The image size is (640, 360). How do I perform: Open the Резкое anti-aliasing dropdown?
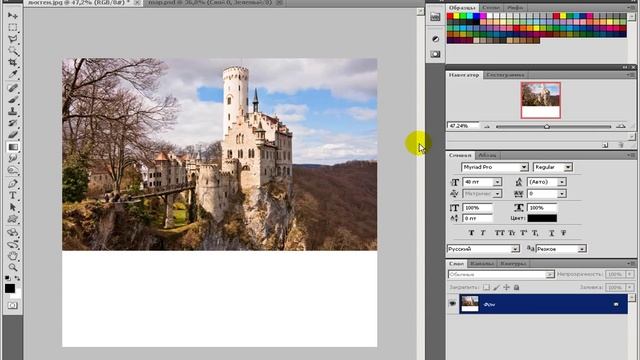point(582,249)
